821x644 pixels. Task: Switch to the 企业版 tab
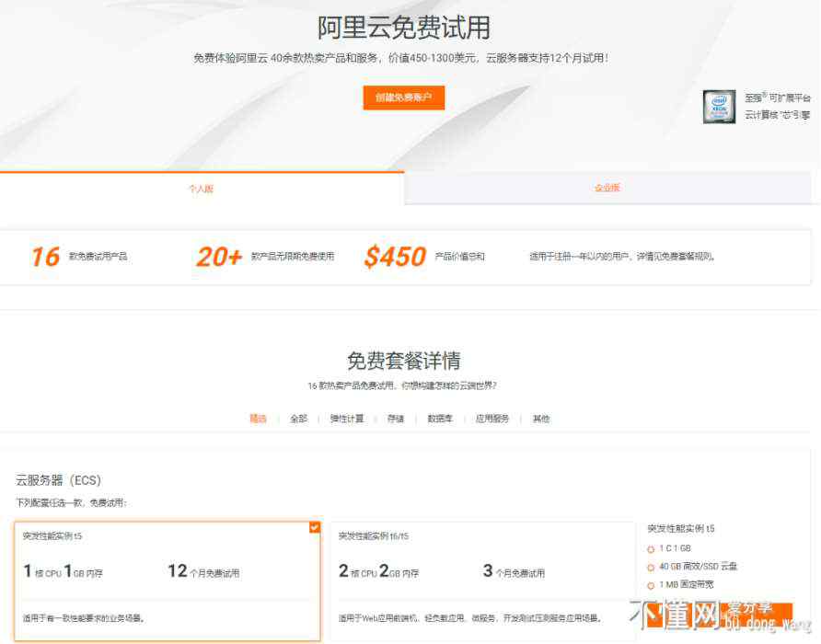[x=607, y=188]
